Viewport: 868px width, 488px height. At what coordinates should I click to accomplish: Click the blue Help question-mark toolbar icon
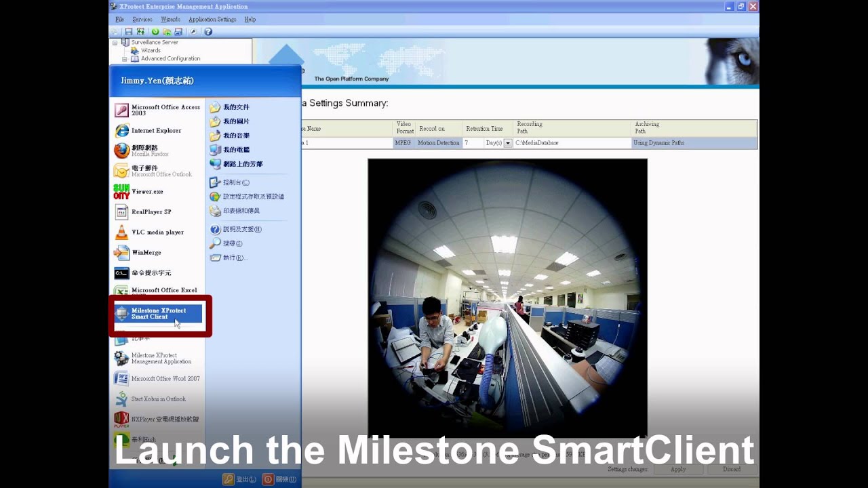[x=208, y=31]
